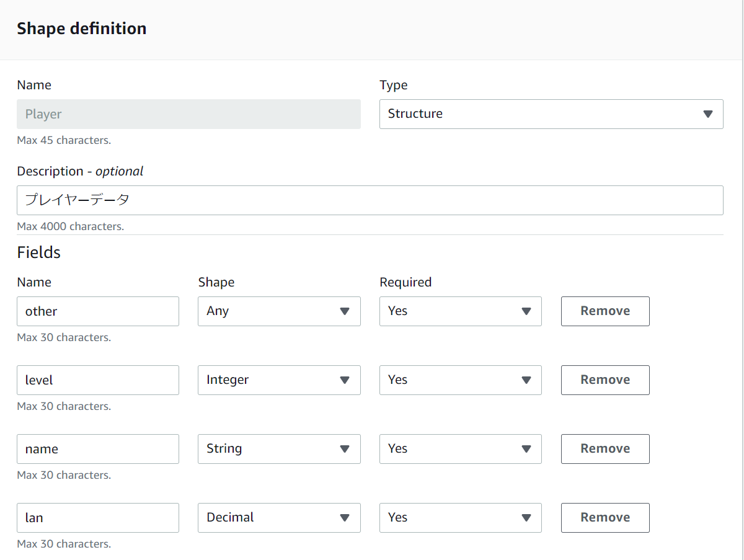Change Required dropdown for 'lan' field

[x=460, y=518]
